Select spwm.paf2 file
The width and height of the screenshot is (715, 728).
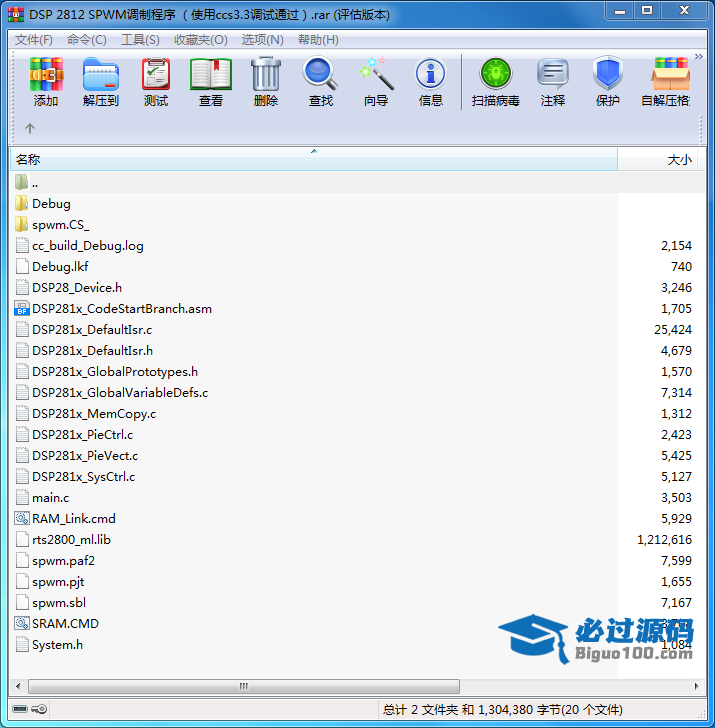(x=63, y=560)
